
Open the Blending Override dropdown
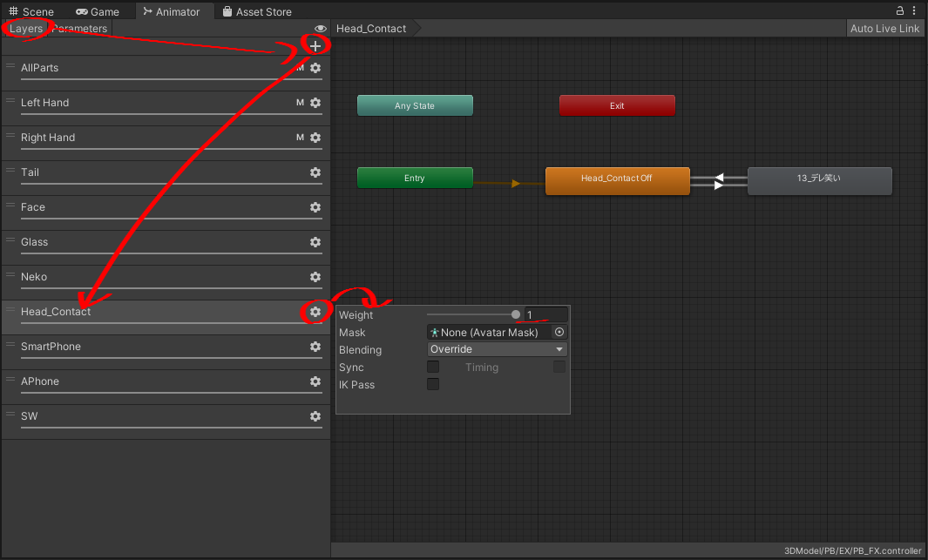pyautogui.click(x=497, y=350)
